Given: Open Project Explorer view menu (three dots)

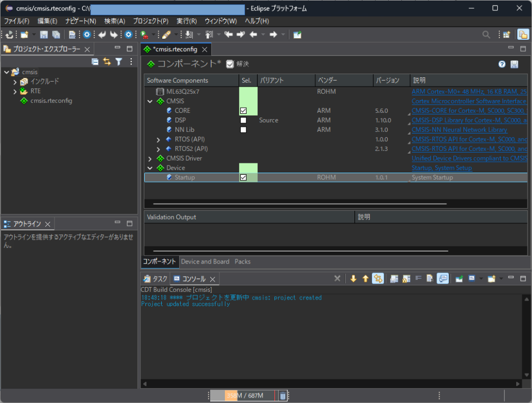Looking at the screenshot, I should (x=131, y=62).
